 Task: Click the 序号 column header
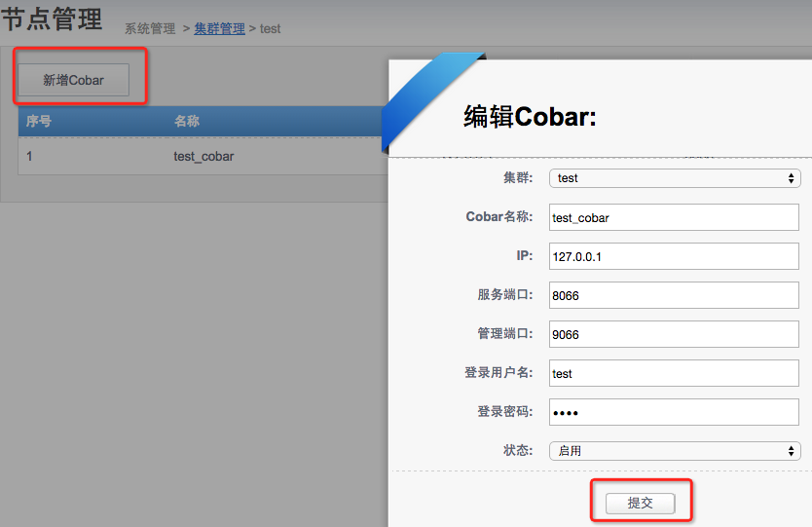(39, 121)
